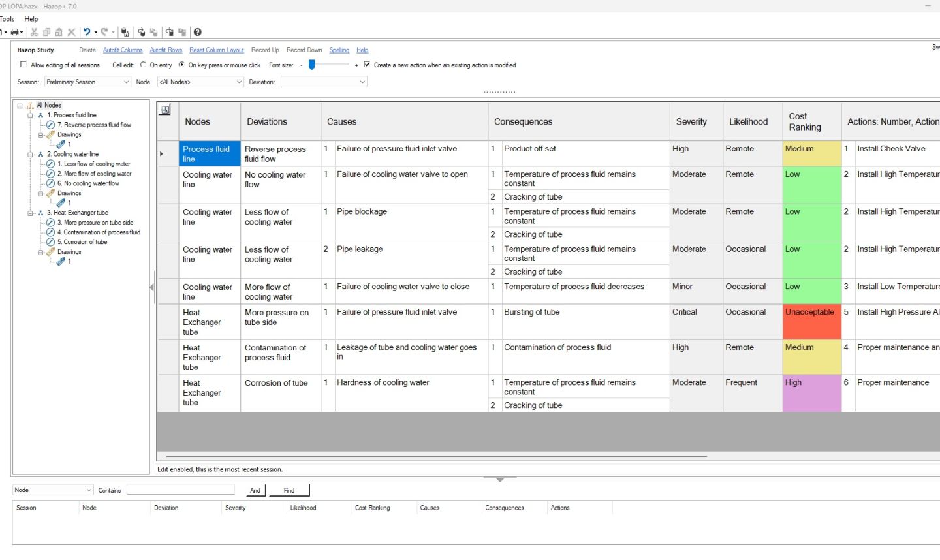Click the Help question mark toolbar icon
The height and width of the screenshot is (560, 940).
pyautogui.click(x=197, y=32)
